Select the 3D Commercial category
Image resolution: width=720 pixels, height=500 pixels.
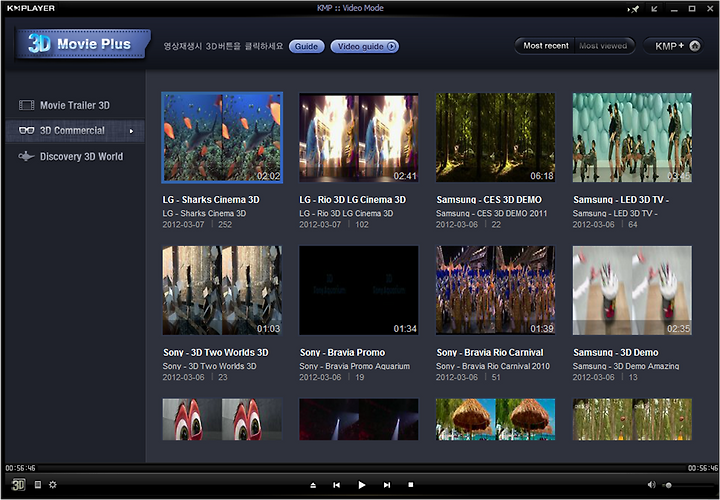(75, 131)
